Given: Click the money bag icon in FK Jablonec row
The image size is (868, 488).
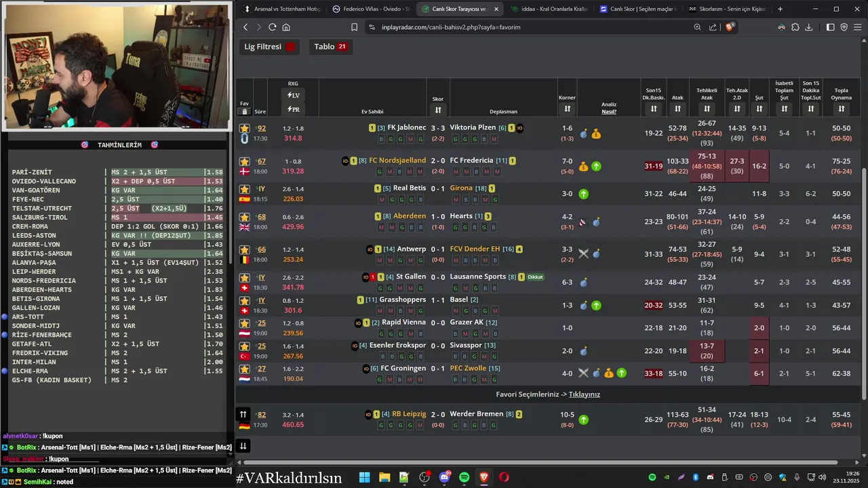Looking at the screenshot, I should 595,134.
